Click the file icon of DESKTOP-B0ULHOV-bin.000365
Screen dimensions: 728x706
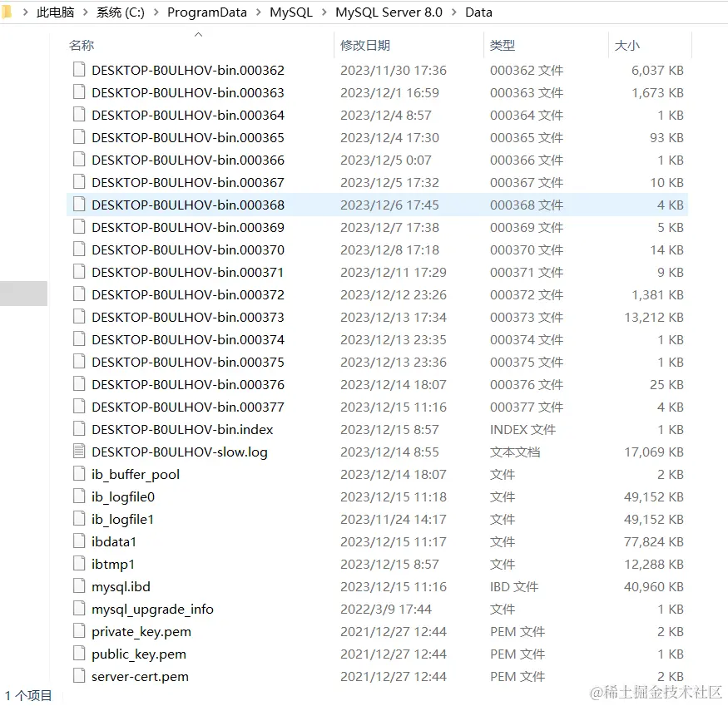(x=79, y=137)
